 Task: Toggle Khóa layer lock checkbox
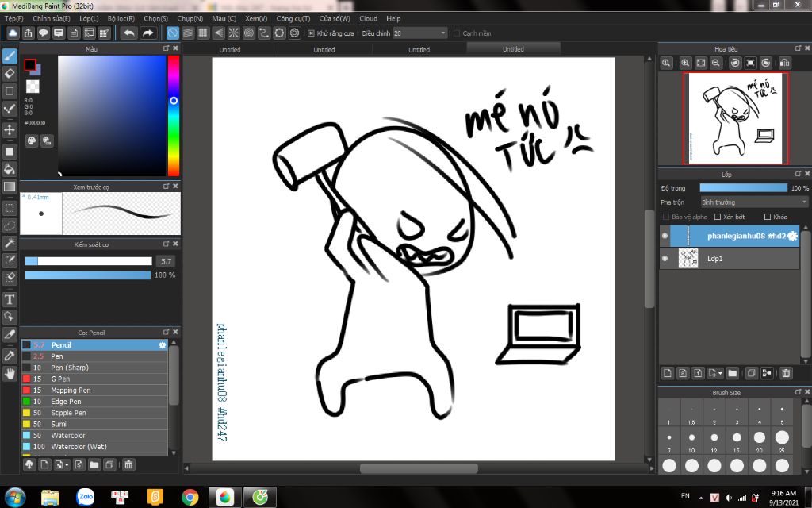[768, 217]
